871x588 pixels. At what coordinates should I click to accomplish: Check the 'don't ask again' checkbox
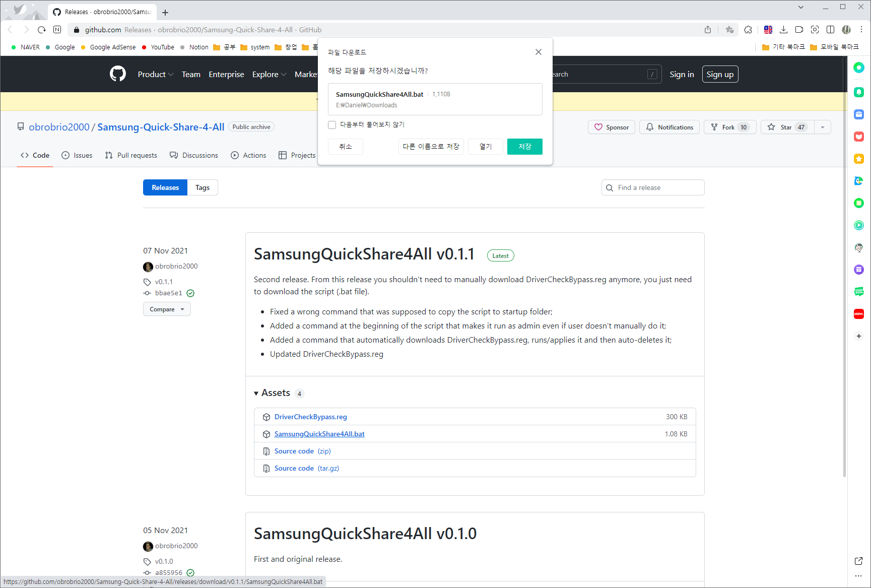pyautogui.click(x=332, y=125)
